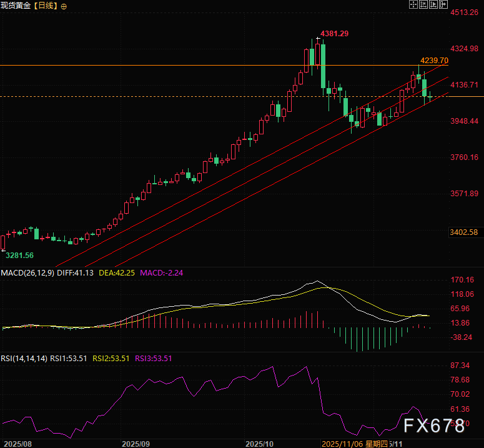
Task: Click the 2025/08 date on time axis
Action: pyautogui.click(x=17, y=443)
